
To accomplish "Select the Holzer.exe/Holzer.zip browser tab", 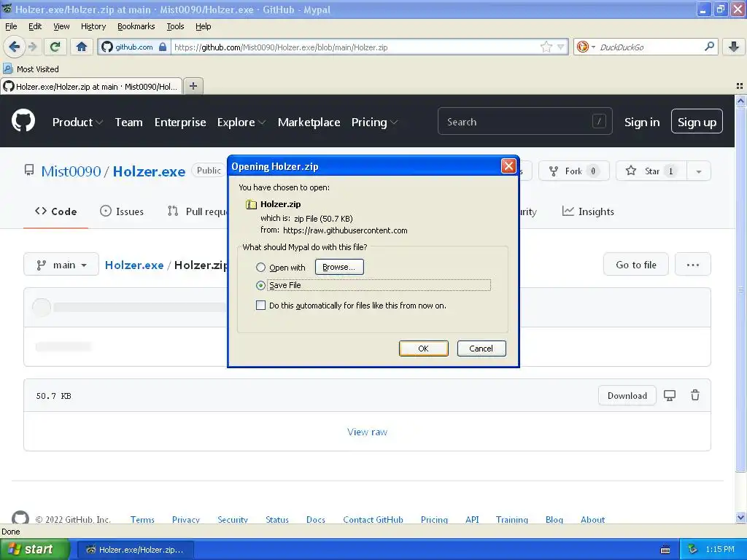I will coord(91,86).
